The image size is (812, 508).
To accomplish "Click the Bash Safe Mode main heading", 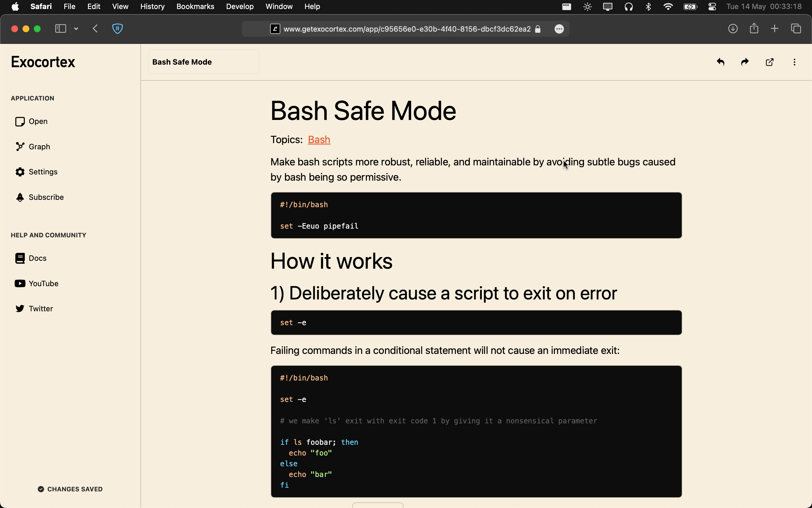I will pyautogui.click(x=363, y=111).
